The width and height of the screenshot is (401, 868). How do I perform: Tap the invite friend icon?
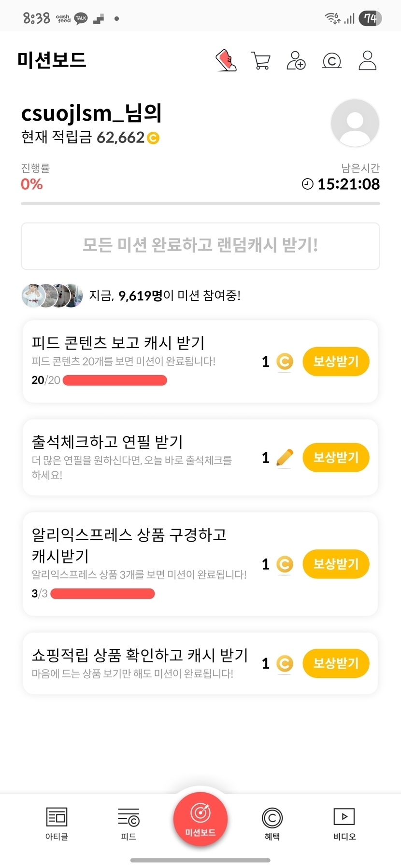click(296, 61)
